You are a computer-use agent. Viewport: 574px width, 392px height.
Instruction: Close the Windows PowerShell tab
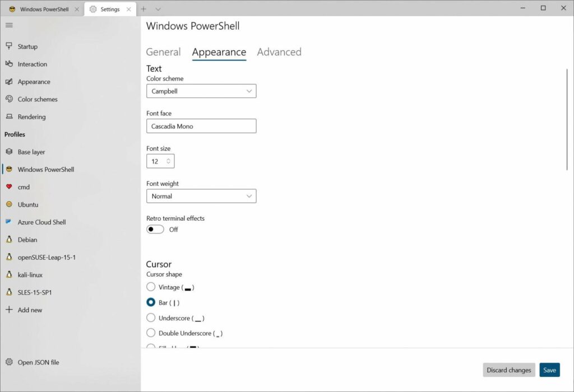click(77, 9)
